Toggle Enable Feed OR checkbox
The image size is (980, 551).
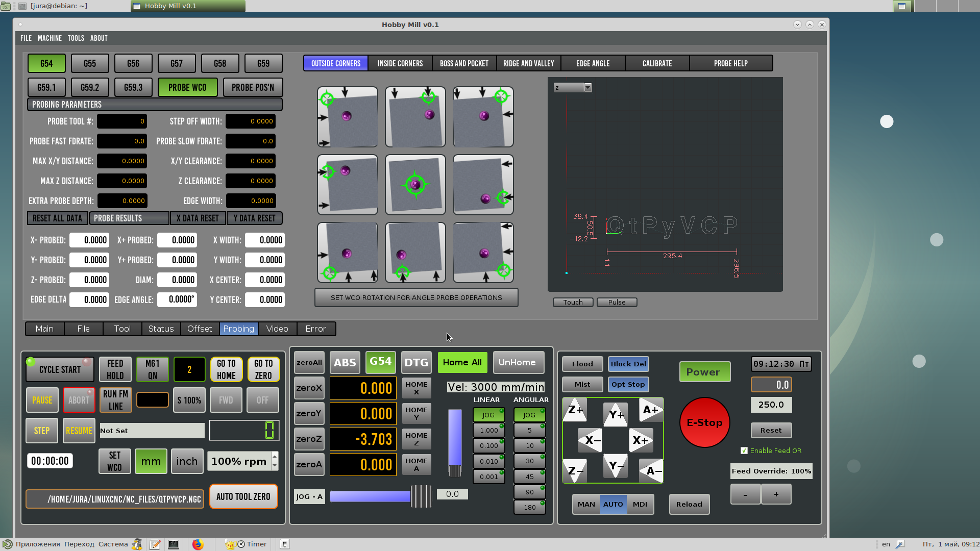tap(744, 450)
